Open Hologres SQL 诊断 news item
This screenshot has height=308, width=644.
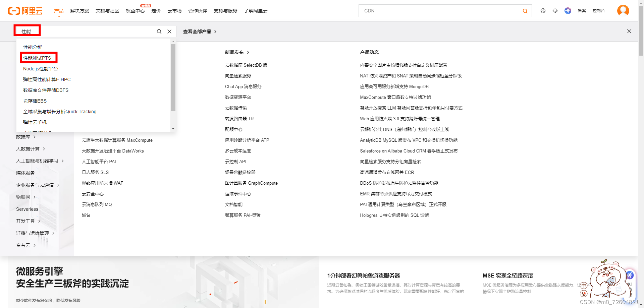click(x=394, y=215)
